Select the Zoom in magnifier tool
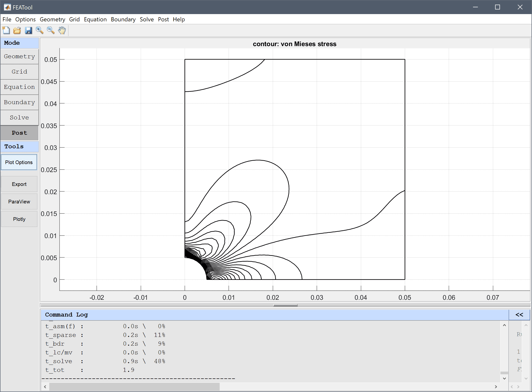This screenshot has width=532, height=392. point(40,30)
